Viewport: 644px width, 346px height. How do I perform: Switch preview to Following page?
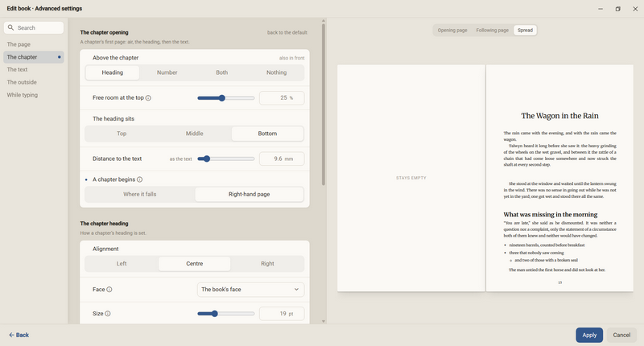coord(492,30)
